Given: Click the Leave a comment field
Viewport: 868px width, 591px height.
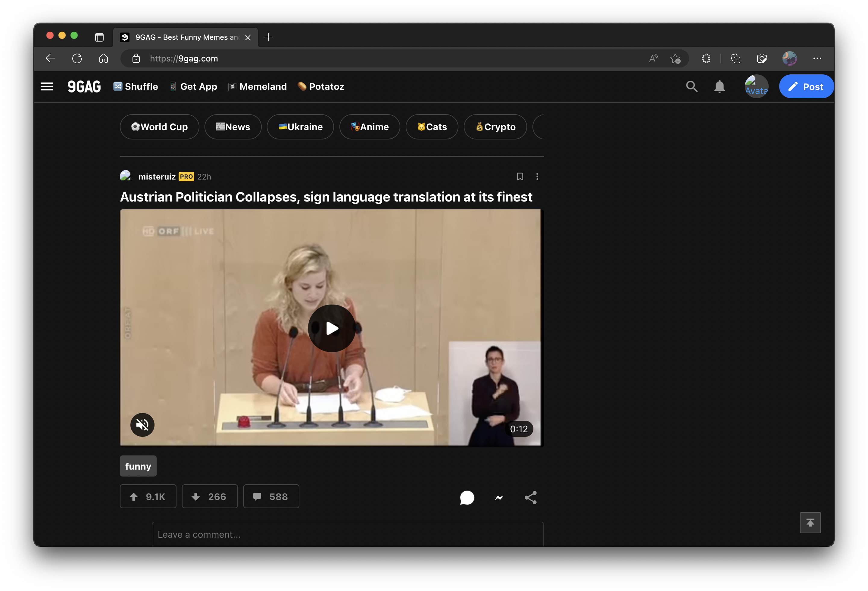Looking at the screenshot, I should click(347, 534).
